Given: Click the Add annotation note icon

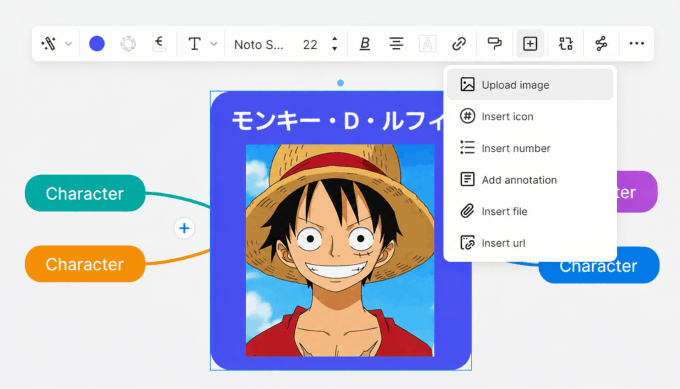Looking at the screenshot, I should tap(467, 179).
